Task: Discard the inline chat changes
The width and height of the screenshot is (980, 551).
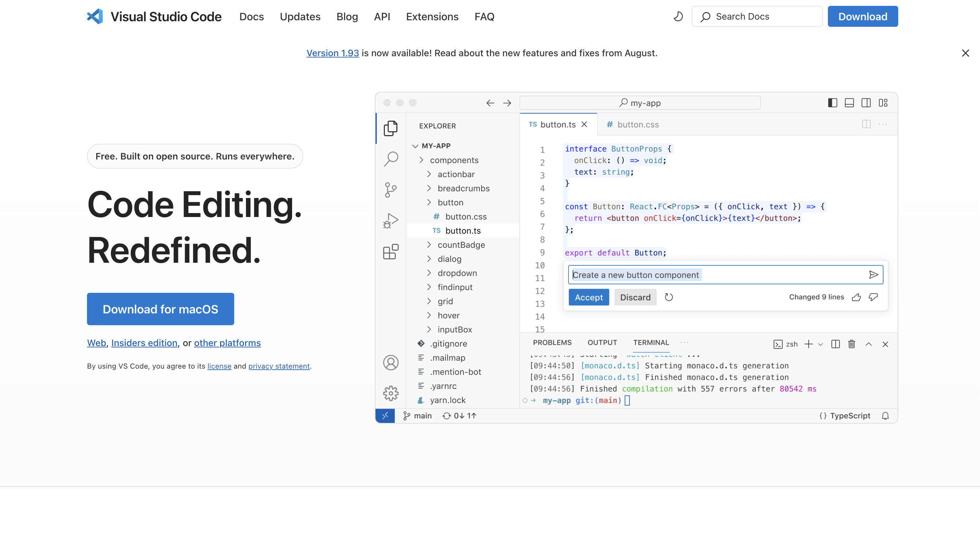Action: (635, 297)
